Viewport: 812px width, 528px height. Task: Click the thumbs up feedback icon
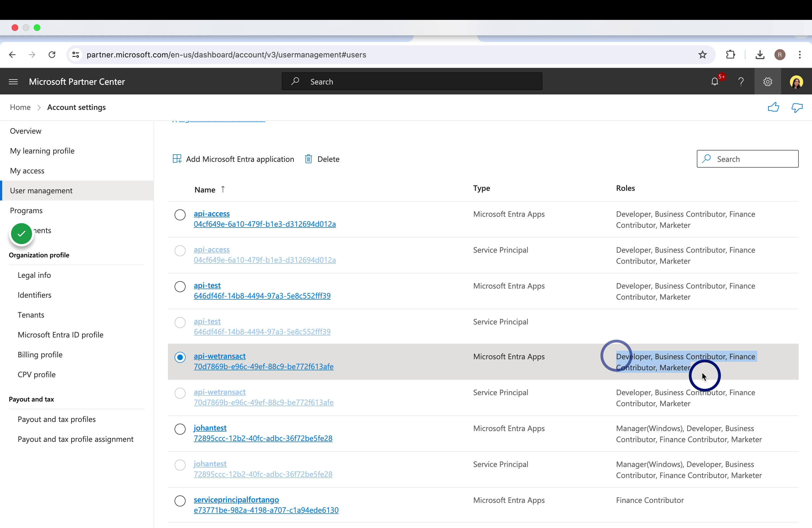tap(773, 107)
